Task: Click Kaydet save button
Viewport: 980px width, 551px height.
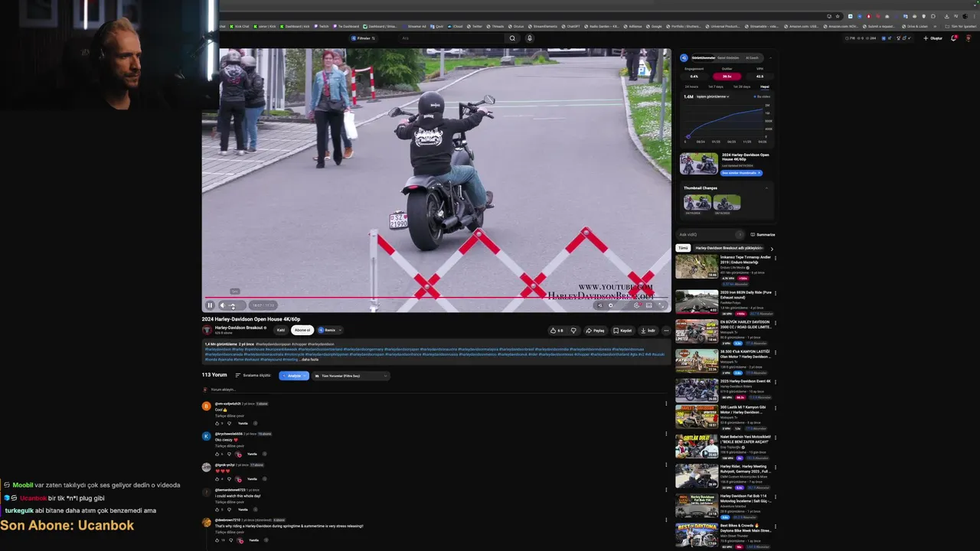Action: click(622, 331)
